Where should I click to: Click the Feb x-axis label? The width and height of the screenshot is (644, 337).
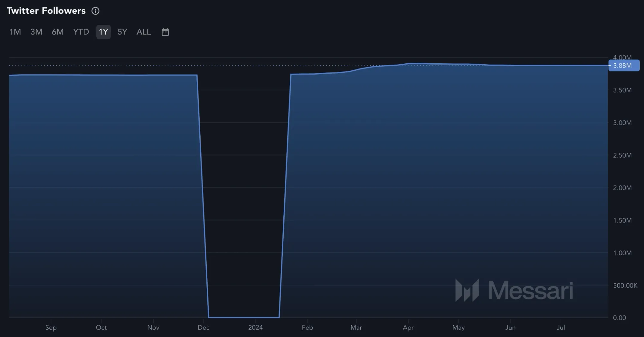pyautogui.click(x=308, y=327)
